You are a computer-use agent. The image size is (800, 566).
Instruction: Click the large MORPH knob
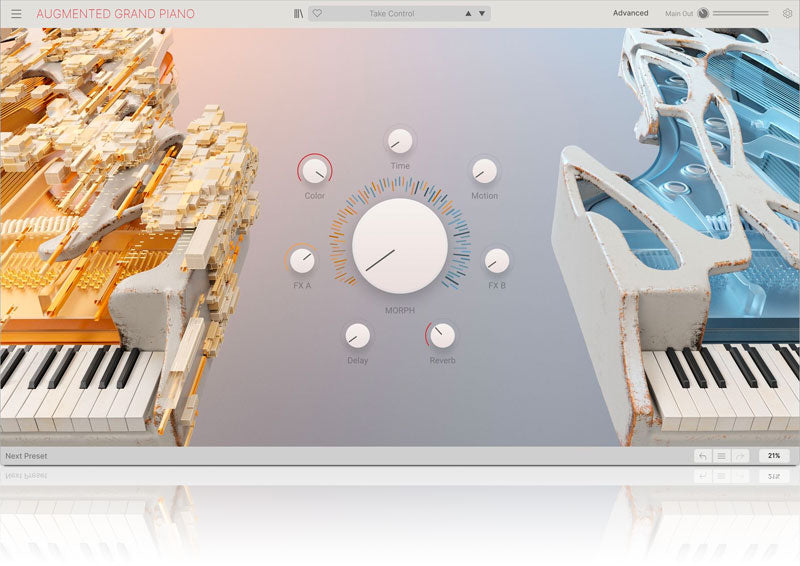(400, 246)
